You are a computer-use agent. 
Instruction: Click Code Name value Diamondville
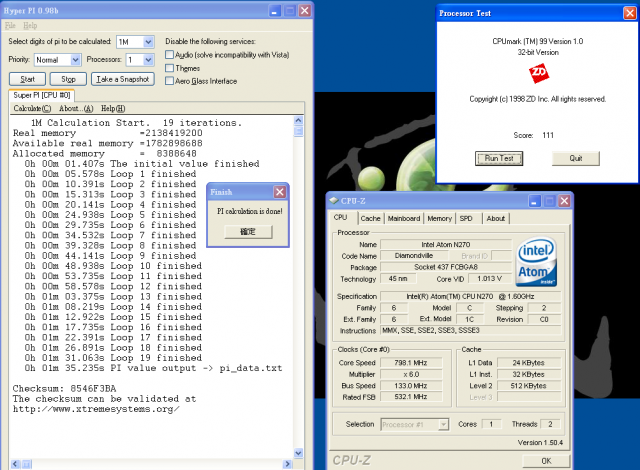(414, 256)
